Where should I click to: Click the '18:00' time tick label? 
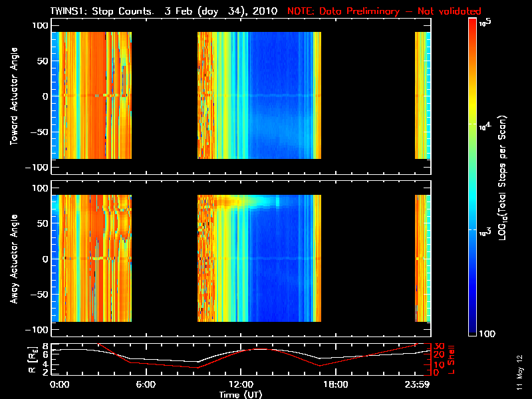tap(336, 385)
